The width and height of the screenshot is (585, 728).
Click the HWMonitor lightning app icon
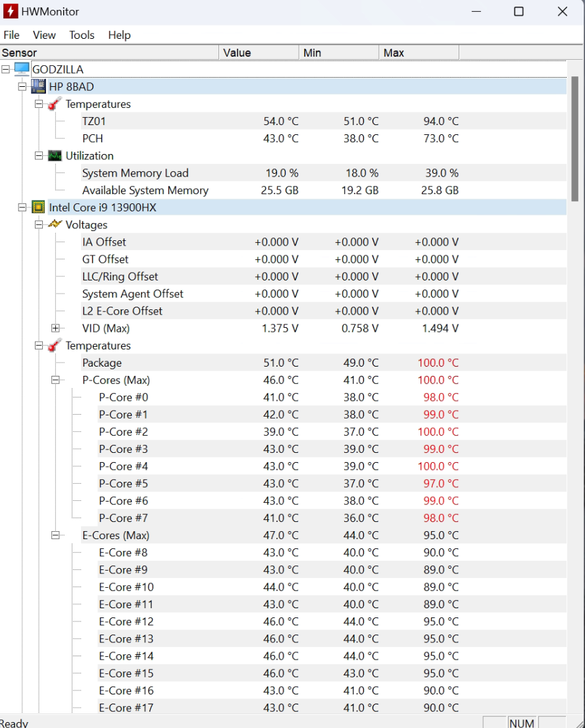pos(11,11)
